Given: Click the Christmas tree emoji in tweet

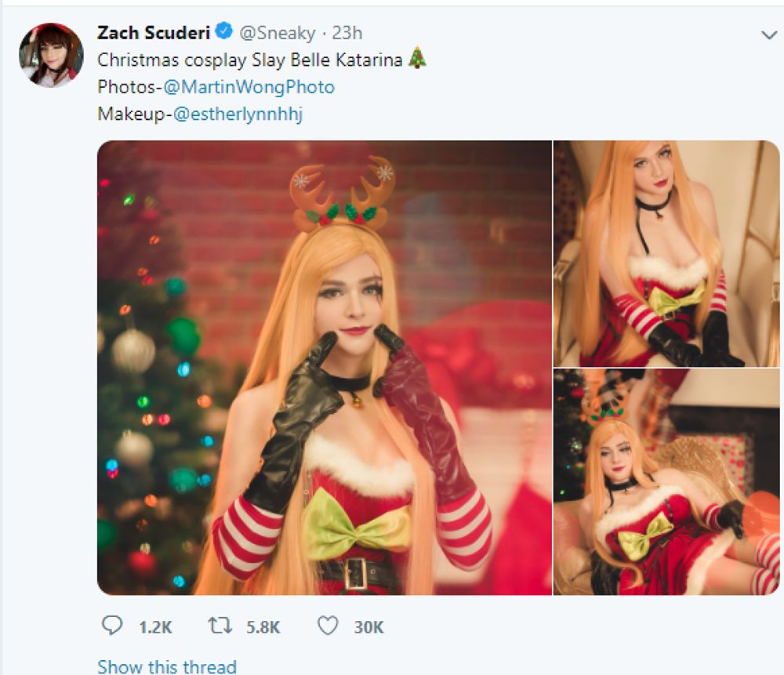Looking at the screenshot, I should pos(418,60).
